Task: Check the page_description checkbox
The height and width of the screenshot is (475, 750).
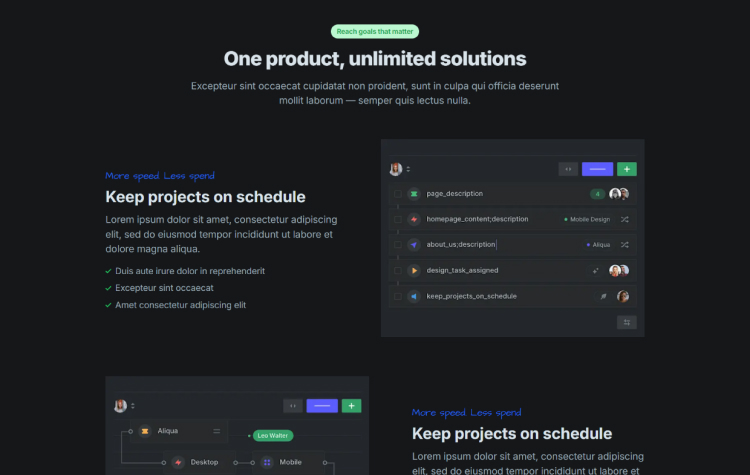Action: click(x=397, y=194)
